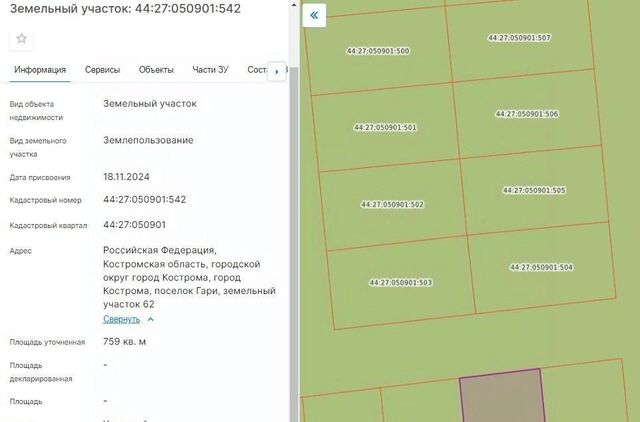The image size is (640, 422).
Task: Open the partially hidden Сост tab
Action: coord(257,70)
